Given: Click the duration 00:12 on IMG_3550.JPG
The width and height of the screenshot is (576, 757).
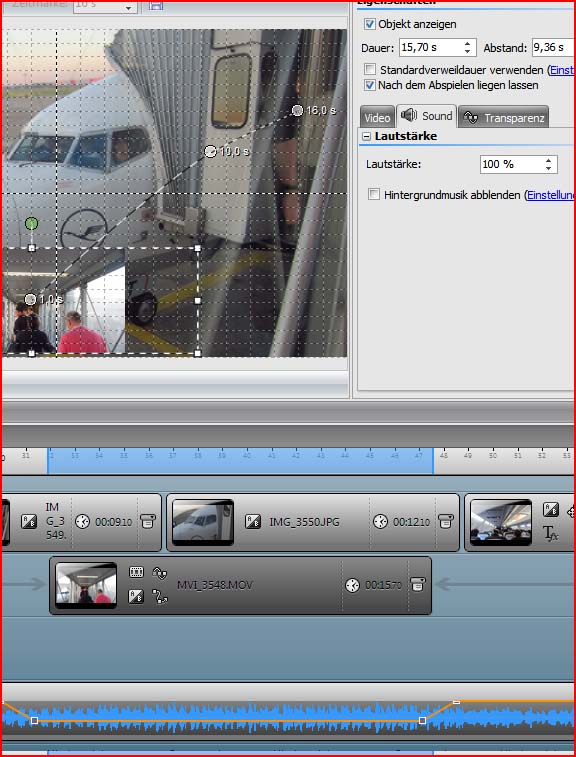Looking at the screenshot, I should coord(411,522).
